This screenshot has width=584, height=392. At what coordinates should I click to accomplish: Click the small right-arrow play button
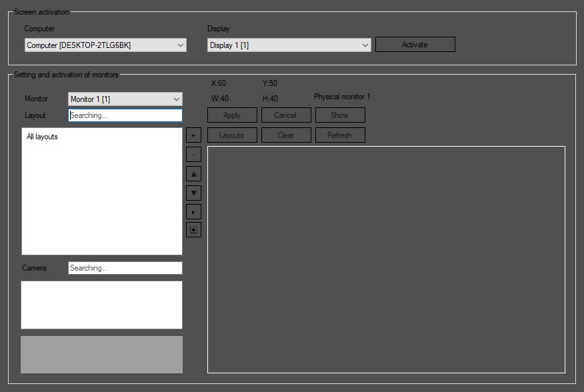pos(193,212)
